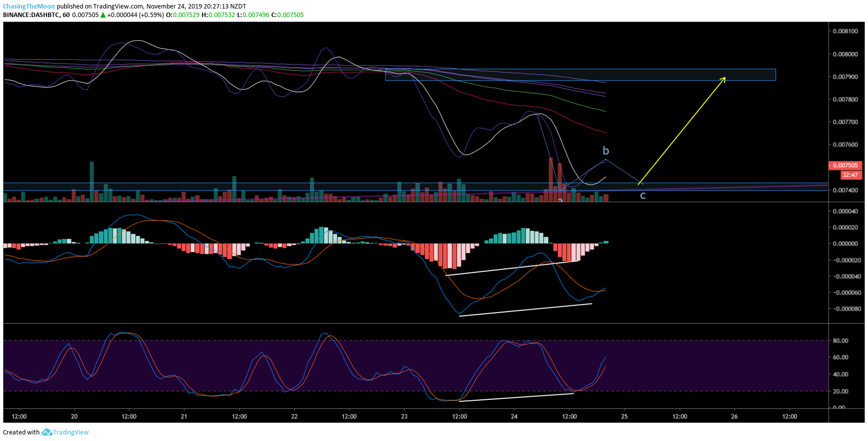Select the blue resistance rectangle zone

pos(580,75)
